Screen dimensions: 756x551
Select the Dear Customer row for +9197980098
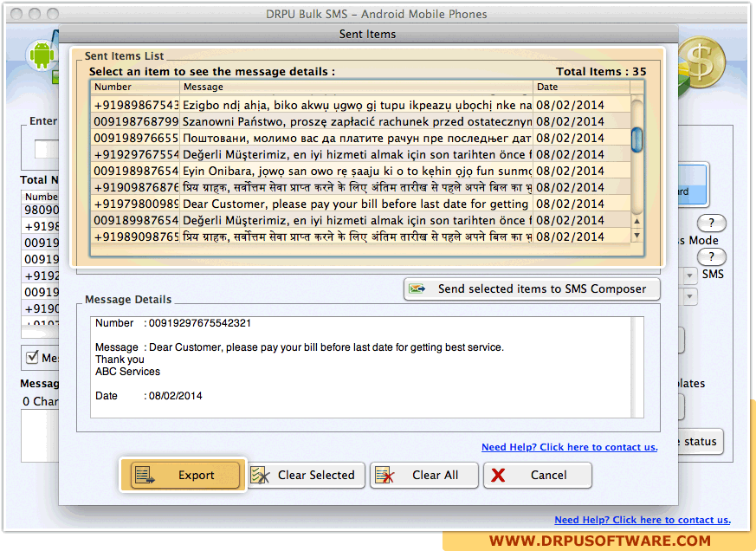coord(360,204)
